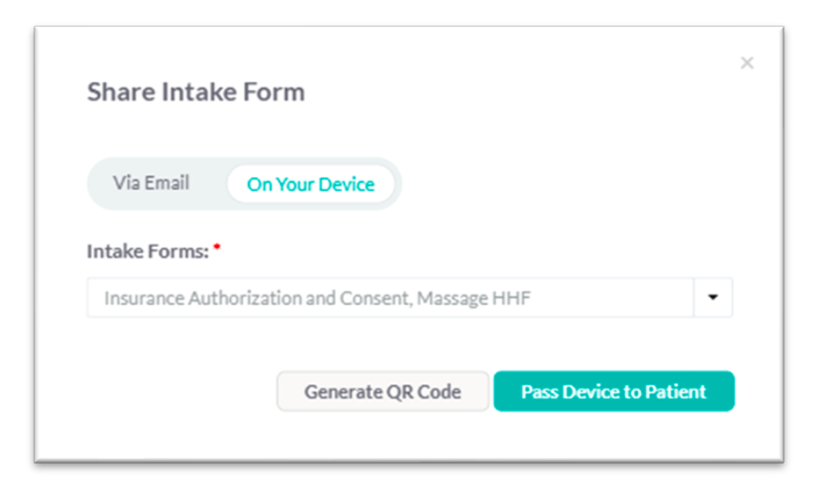Toggle sharing method to On Your Device
The height and width of the screenshot is (504, 830).
(310, 185)
